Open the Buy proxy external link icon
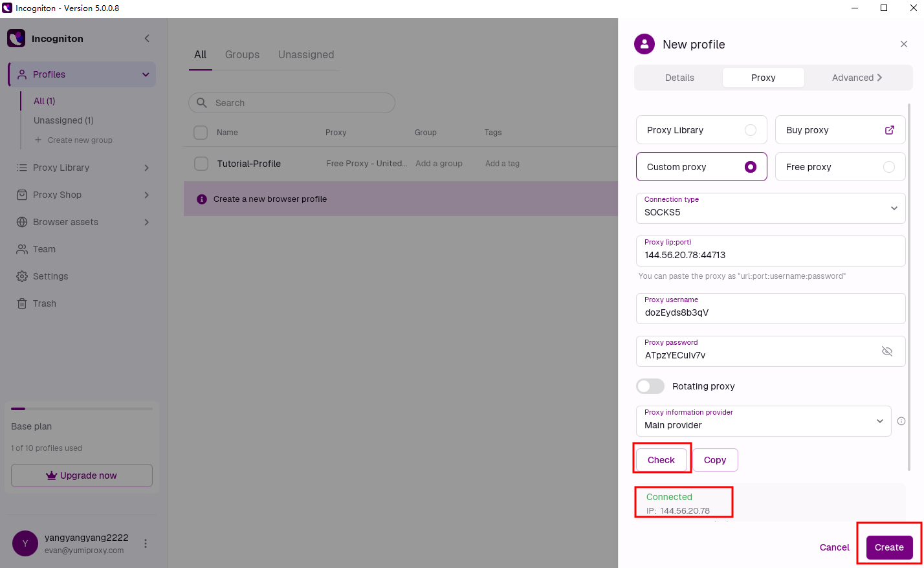This screenshot has height=568, width=924. [890, 130]
